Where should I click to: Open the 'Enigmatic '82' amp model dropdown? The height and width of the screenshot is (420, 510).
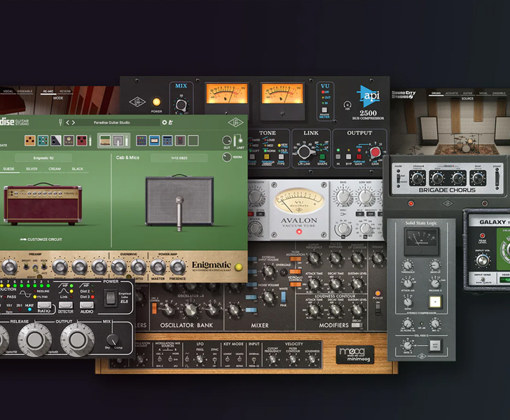tap(43, 158)
